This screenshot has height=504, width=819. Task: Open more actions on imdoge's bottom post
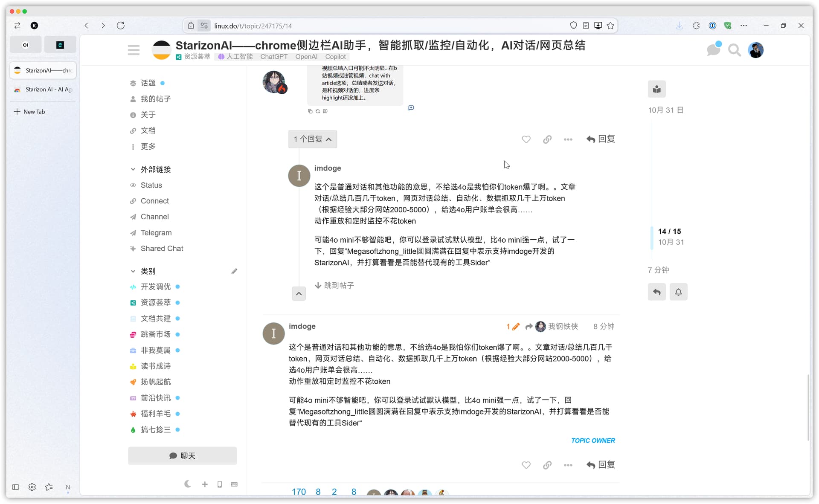pos(568,465)
